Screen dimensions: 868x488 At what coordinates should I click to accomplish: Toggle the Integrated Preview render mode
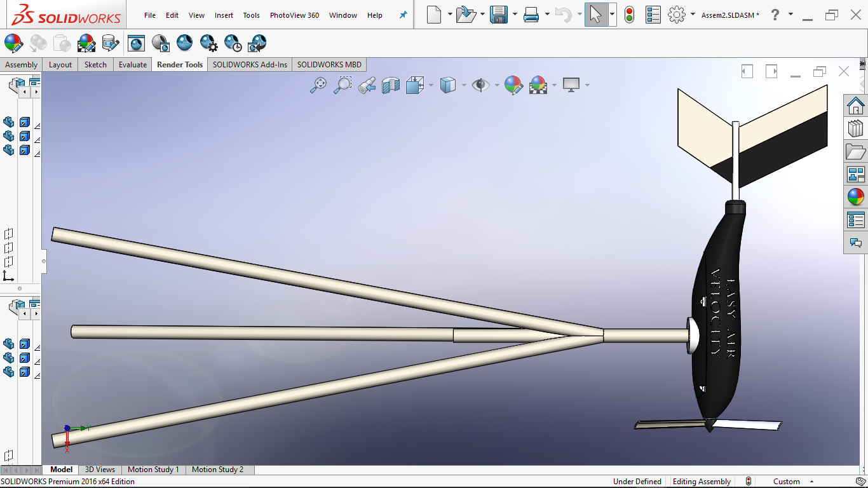[x=136, y=43]
